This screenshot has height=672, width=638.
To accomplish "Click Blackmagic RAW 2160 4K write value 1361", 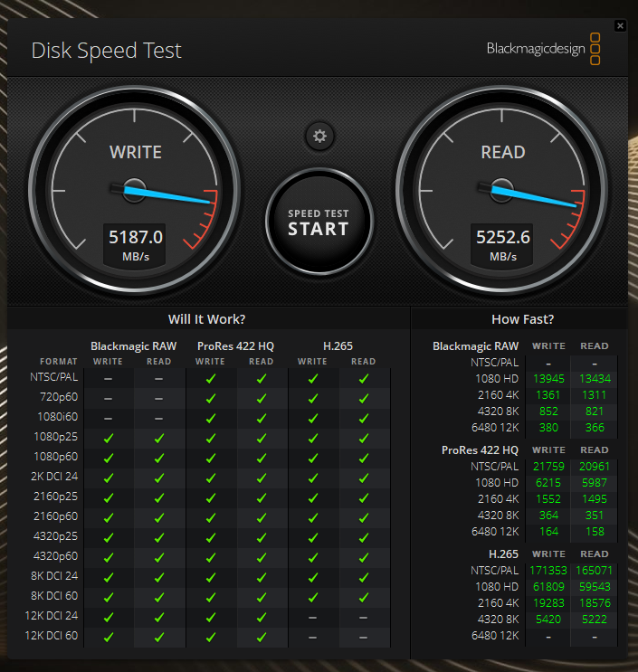I will (x=548, y=395).
